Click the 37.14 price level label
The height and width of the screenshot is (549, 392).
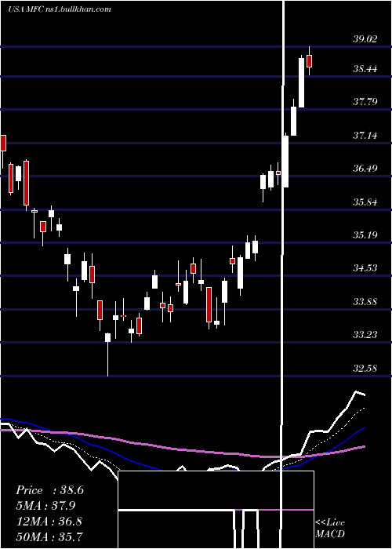(x=365, y=135)
